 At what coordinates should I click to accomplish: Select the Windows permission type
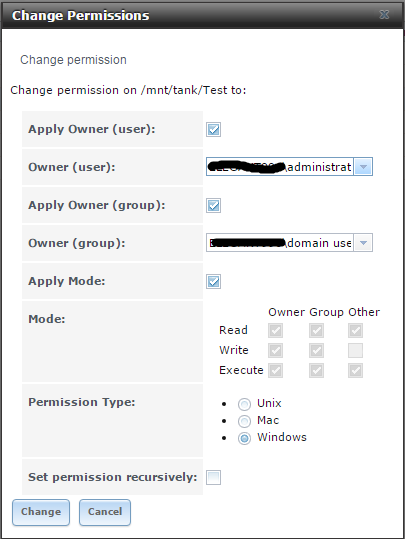(244, 438)
